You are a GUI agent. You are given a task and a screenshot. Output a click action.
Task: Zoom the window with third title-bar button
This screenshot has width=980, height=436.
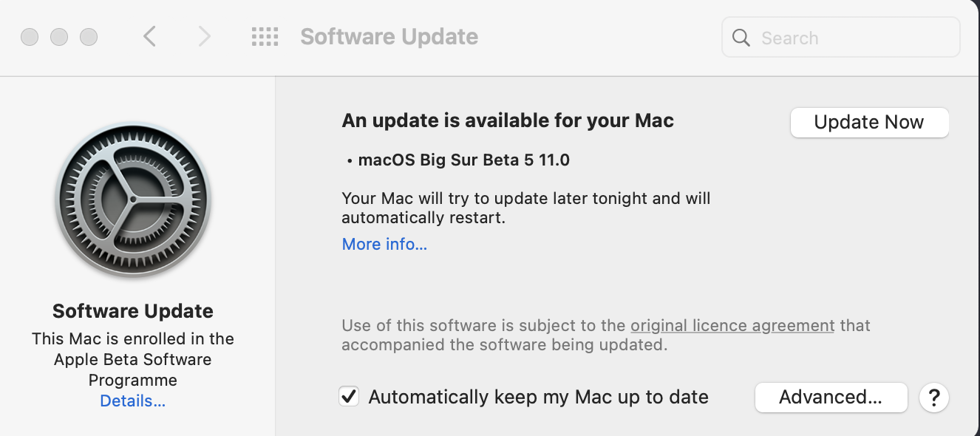pyautogui.click(x=89, y=36)
